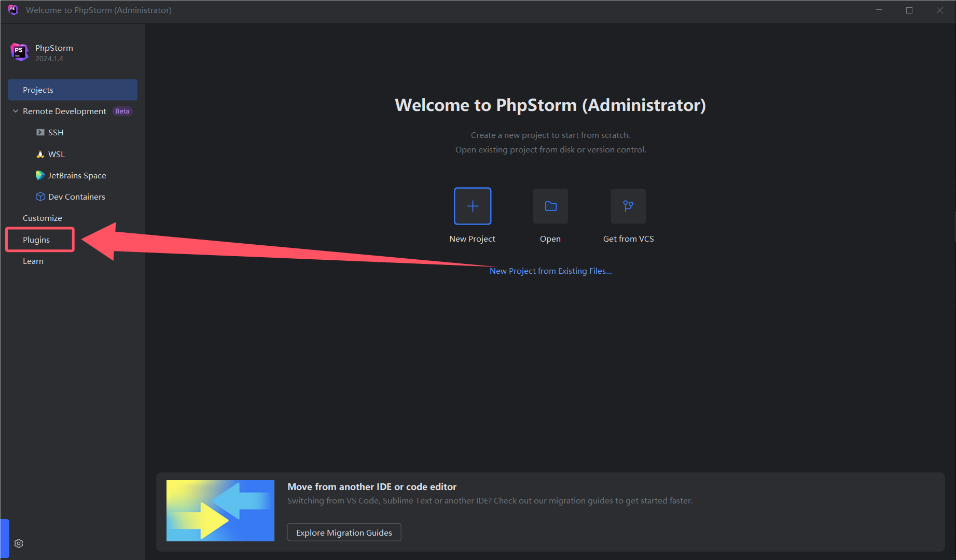Go to the Plugins section
The image size is (956, 560).
click(36, 240)
